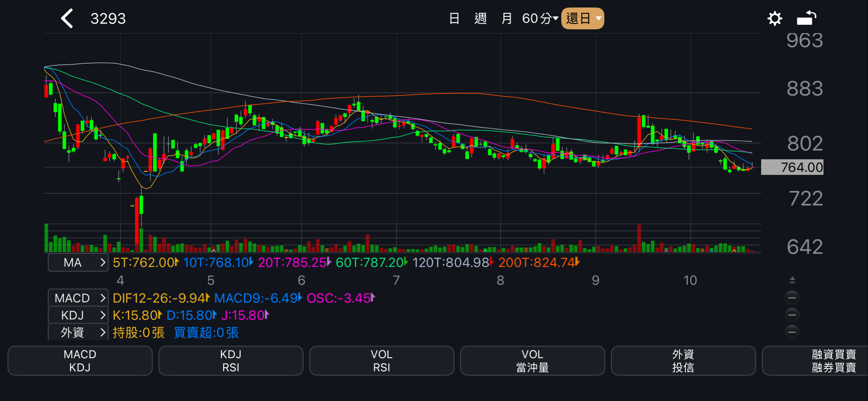Open chart settings gear icon
This screenshot has width=868, height=401.
point(774,18)
